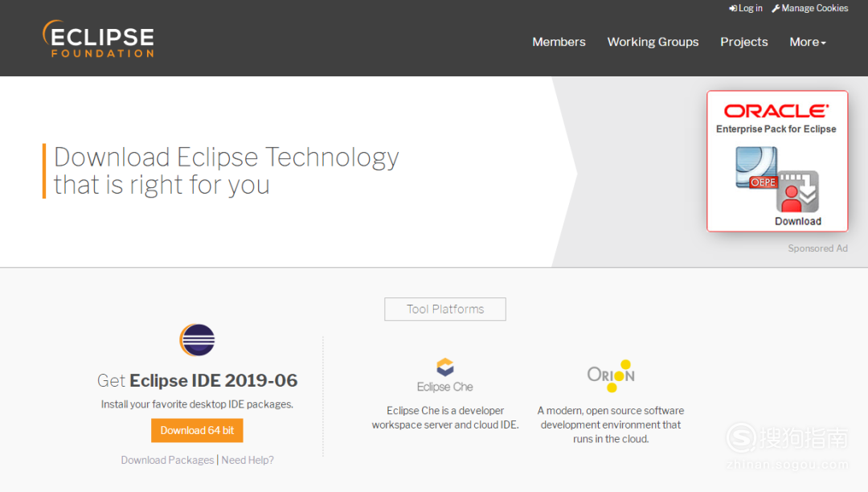Screen dimensions: 868x492
Task: Select the Tool Platforms button
Action: click(445, 309)
